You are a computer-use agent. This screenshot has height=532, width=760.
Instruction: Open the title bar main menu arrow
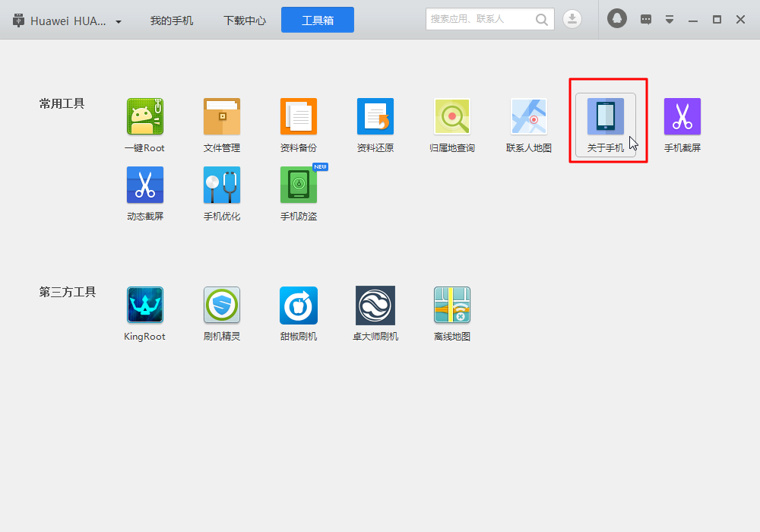pos(670,20)
